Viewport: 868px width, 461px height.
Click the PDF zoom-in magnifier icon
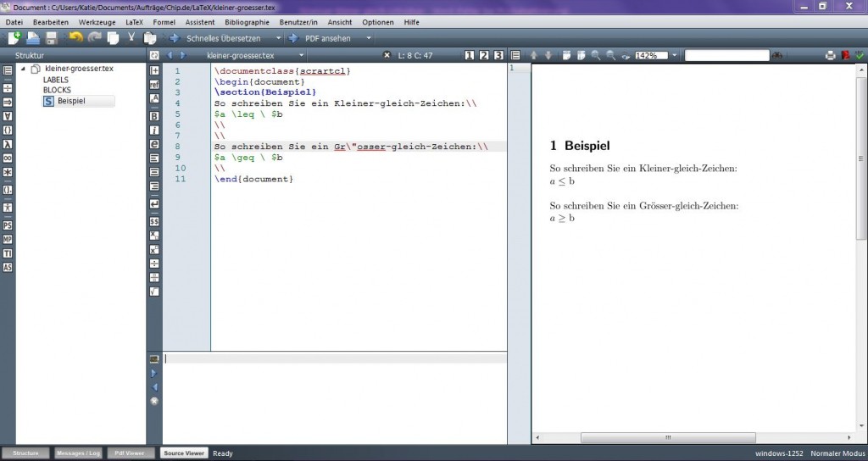(x=596, y=55)
